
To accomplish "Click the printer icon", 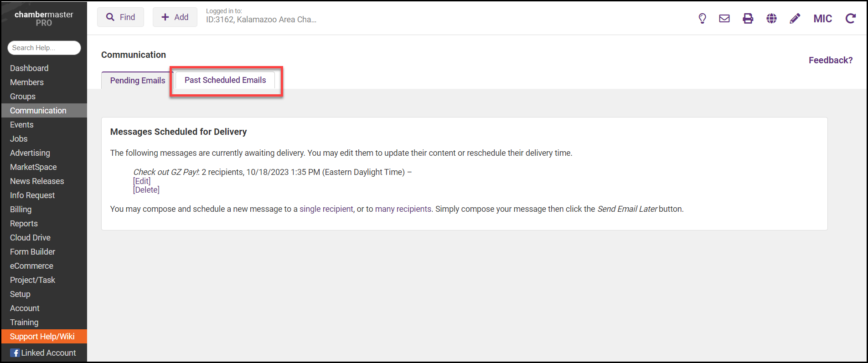I will pyautogui.click(x=748, y=18).
